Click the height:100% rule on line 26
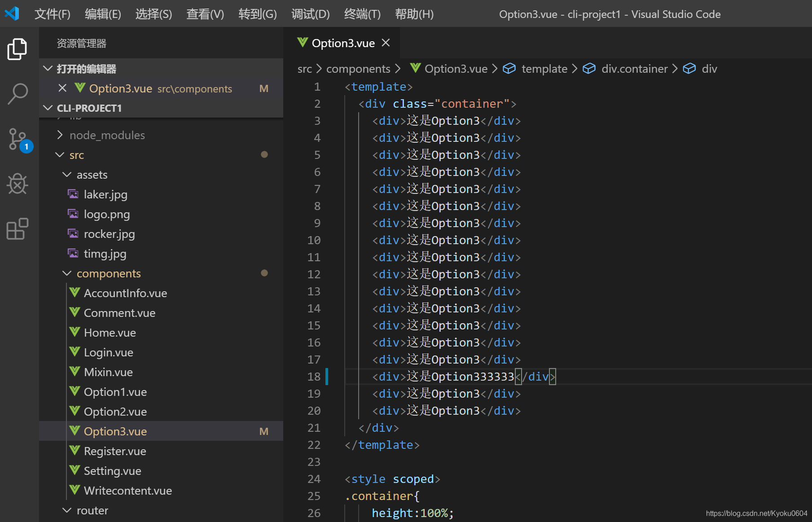This screenshot has width=812, height=522. pyautogui.click(x=413, y=513)
